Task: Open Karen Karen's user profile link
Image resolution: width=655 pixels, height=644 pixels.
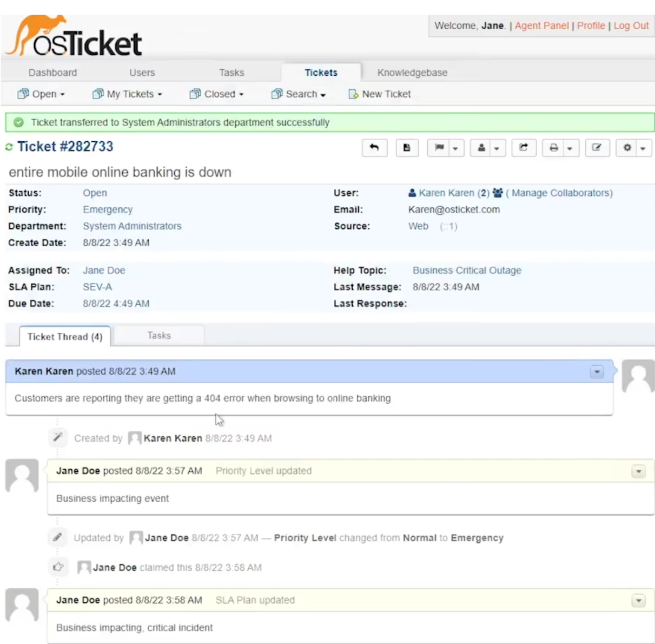Action: [446, 193]
